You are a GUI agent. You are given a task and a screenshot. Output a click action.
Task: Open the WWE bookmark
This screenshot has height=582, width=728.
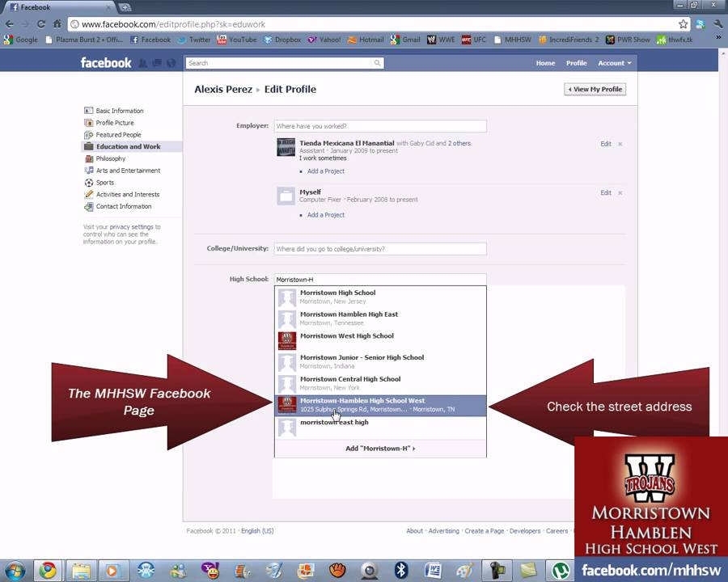tap(441, 40)
